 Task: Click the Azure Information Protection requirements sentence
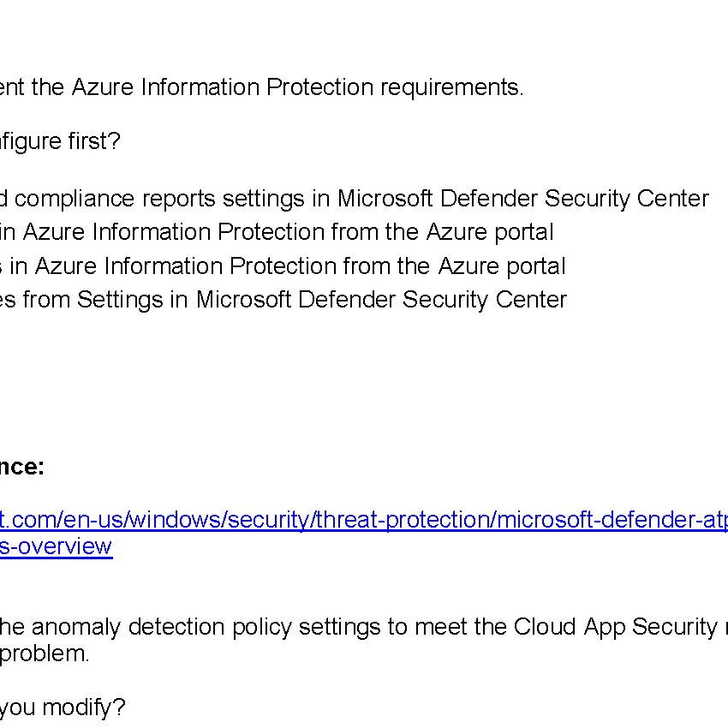[x=261, y=87]
